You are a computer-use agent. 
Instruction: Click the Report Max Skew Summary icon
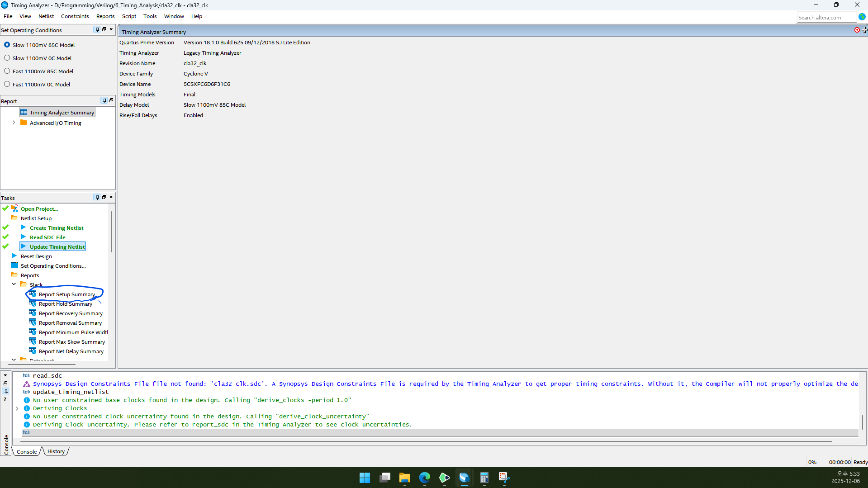33,341
